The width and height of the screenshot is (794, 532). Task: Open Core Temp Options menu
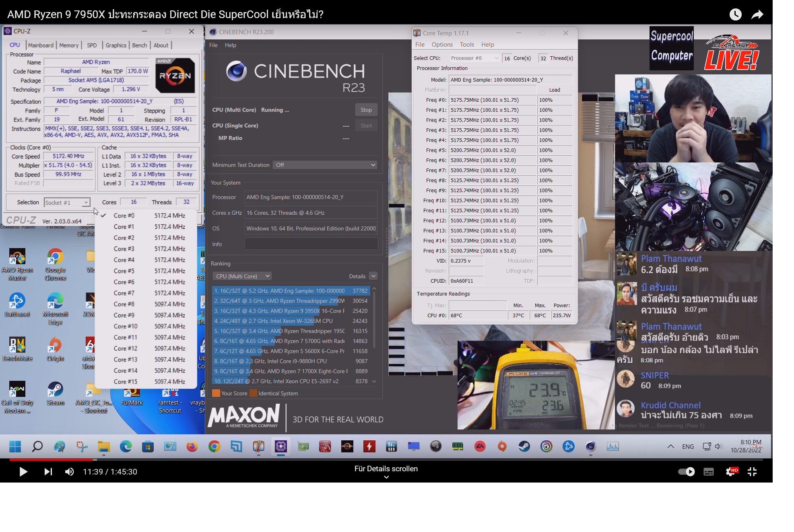tap(442, 45)
